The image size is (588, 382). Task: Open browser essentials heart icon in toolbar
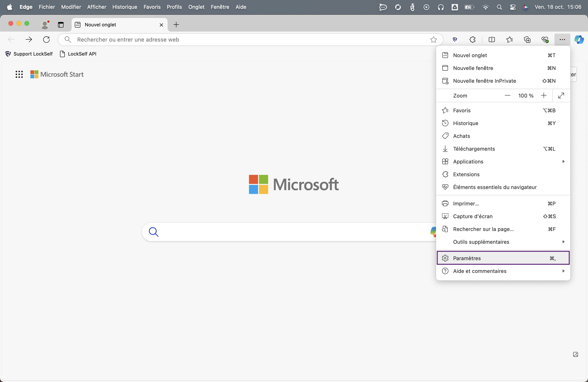click(545, 40)
